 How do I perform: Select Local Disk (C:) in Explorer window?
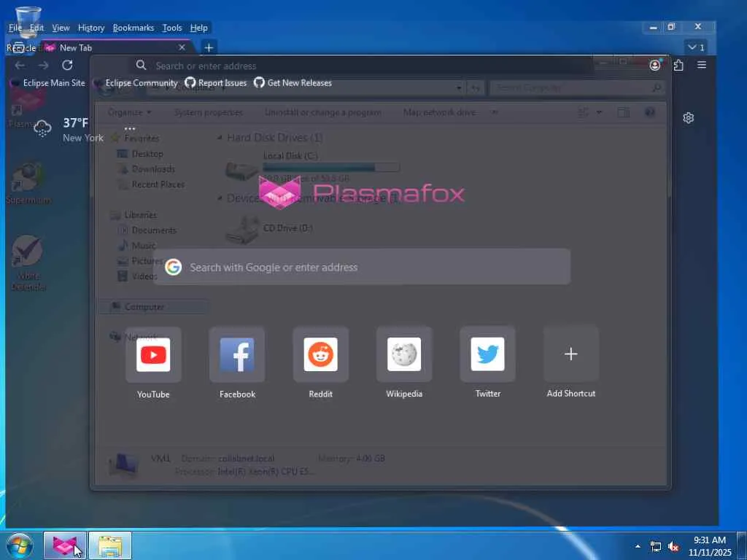[312, 167]
